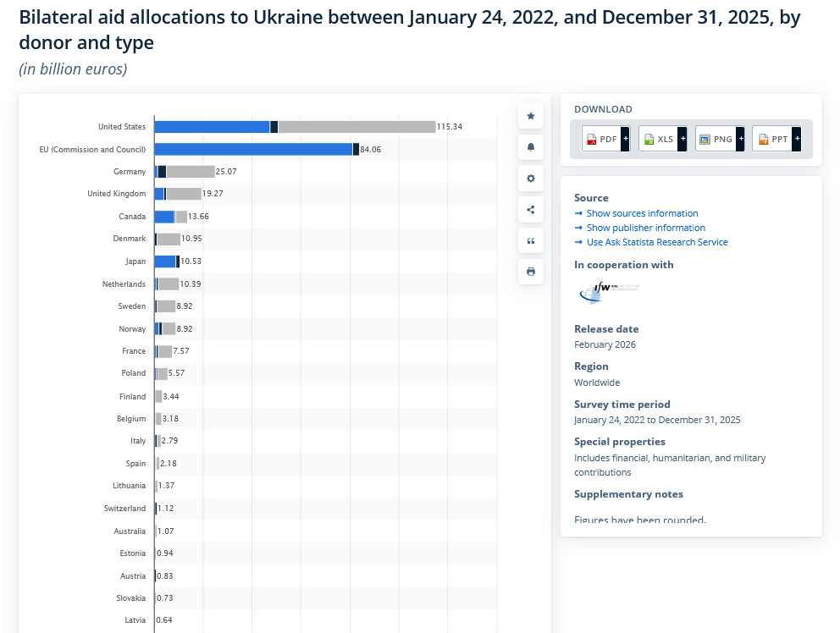Click Germany's gray bar segment

(191, 172)
